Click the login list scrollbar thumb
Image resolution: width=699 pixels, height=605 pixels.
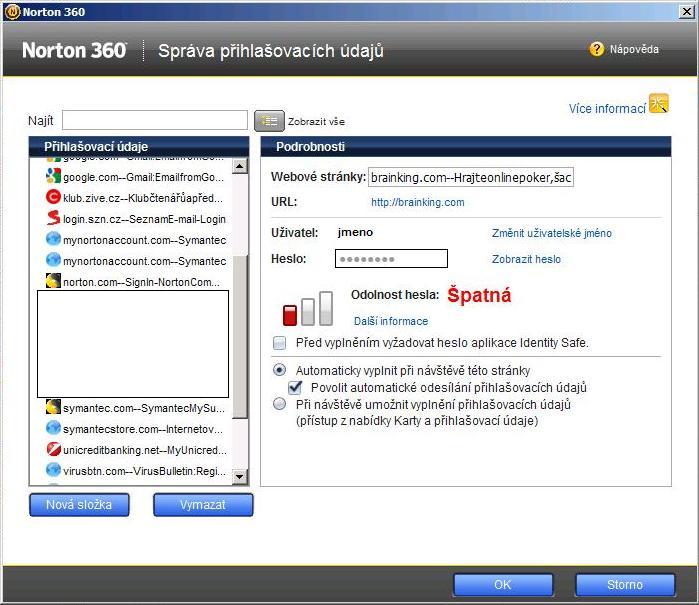(239, 337)
